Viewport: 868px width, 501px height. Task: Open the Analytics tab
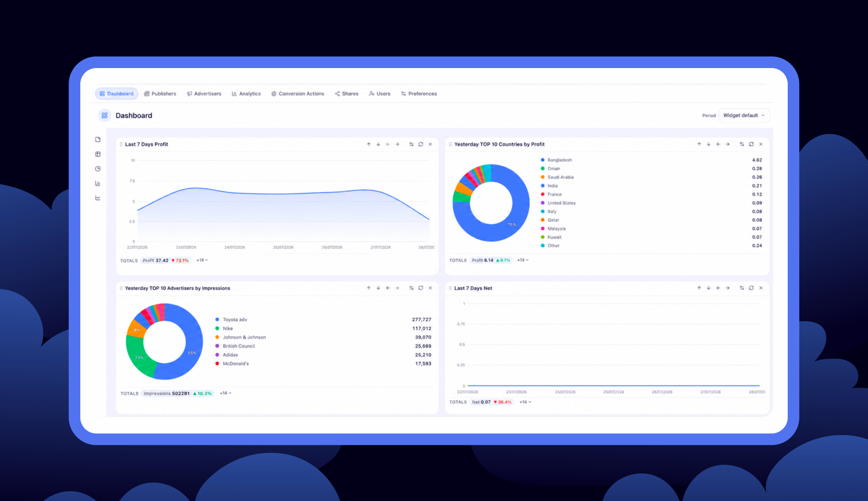pos(246,94)
